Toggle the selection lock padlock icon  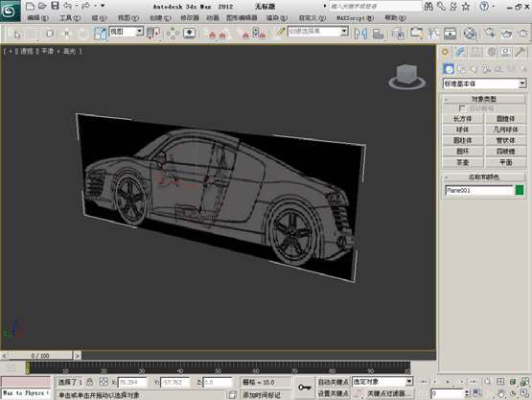point(90,382)
